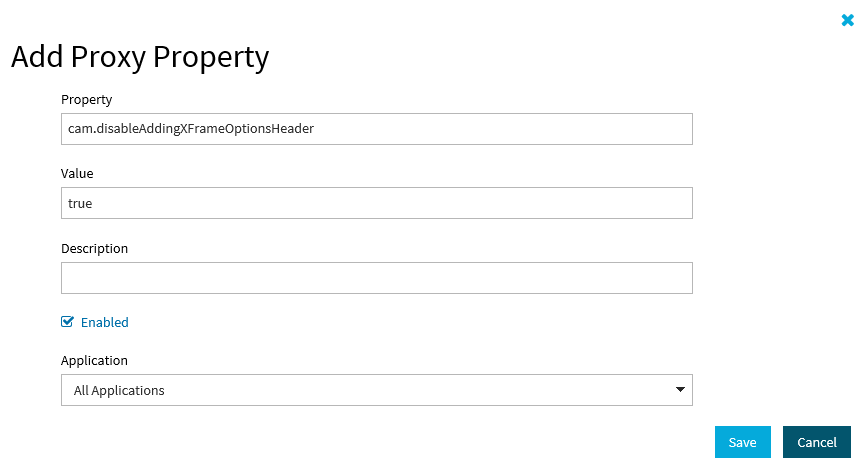The width and height of the screenshot is (865, 474).
Task: Click the Description field label
Action: point(95,248)
